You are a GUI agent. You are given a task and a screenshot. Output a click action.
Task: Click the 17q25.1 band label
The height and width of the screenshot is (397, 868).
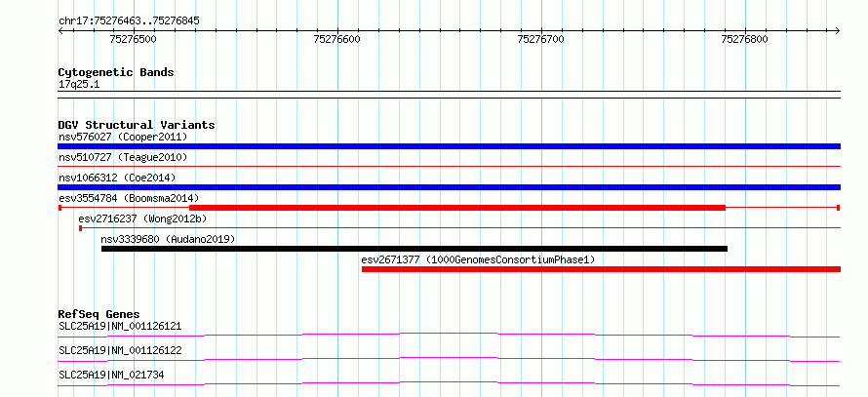(79, 85)
